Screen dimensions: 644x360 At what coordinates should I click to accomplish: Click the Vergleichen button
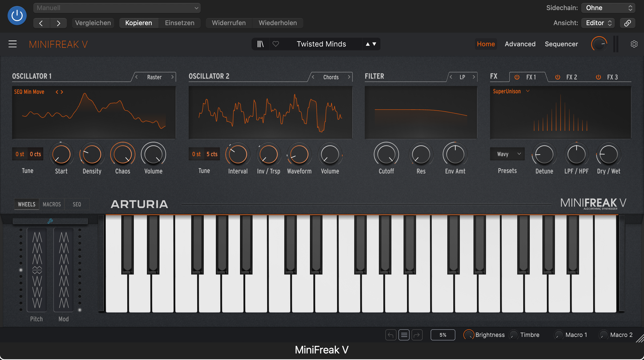pyautogui.click(x=93, y=23)
